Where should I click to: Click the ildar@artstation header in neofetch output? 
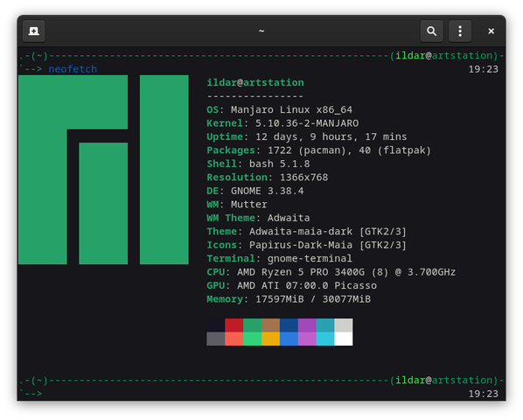(x=255, y=82)
